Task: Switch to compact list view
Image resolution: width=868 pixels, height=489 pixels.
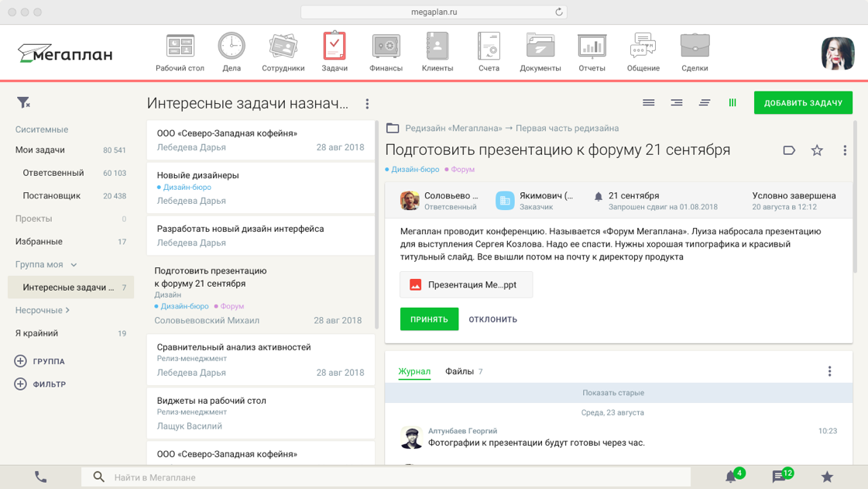Action: pyautogui.click(x=704, y=102)
